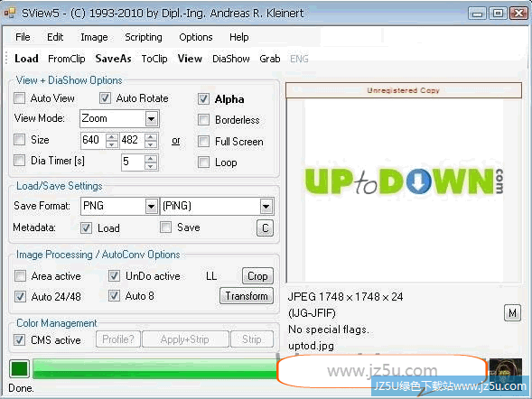Open the Scripting menu
Image resolution: width=532 pixels, height=399 pixels.
[144, 37]
